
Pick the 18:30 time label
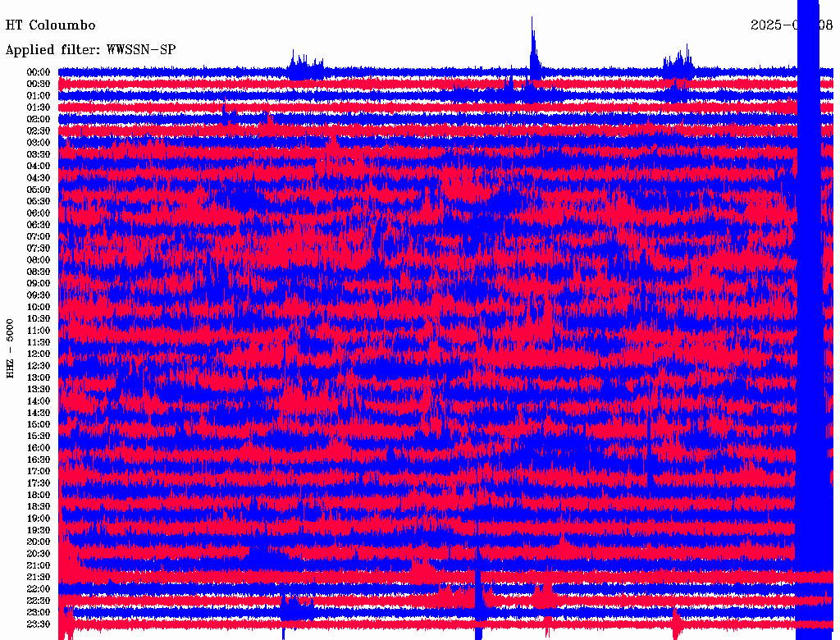39,507
